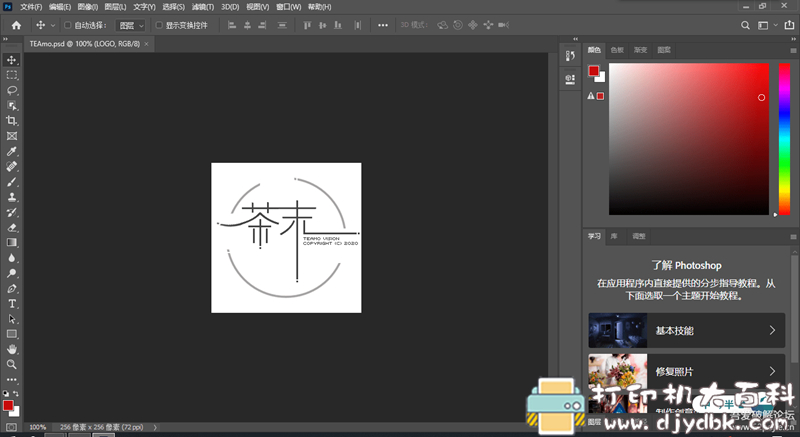Select the Clone Stamp tool

(12, 197)
